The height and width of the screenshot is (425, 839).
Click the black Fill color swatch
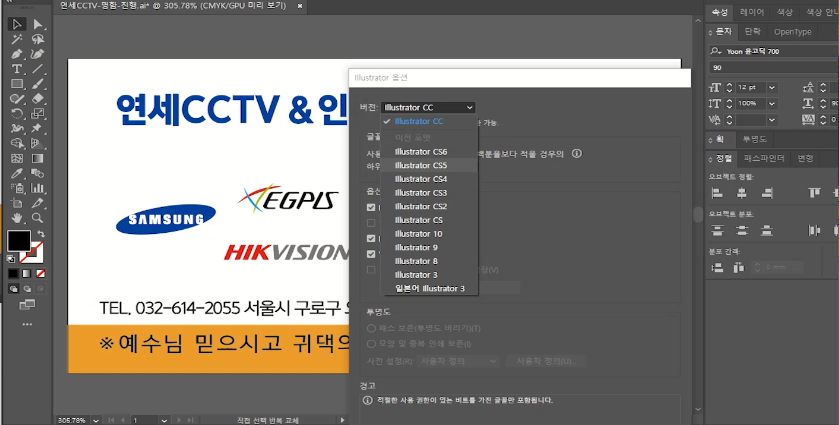pyautogui.click(x=19, y=241)
